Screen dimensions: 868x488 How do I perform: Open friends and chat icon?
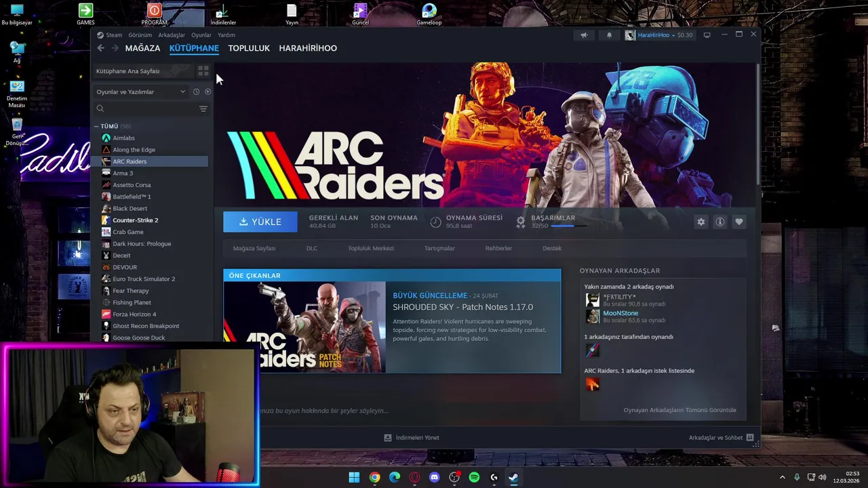750,438
